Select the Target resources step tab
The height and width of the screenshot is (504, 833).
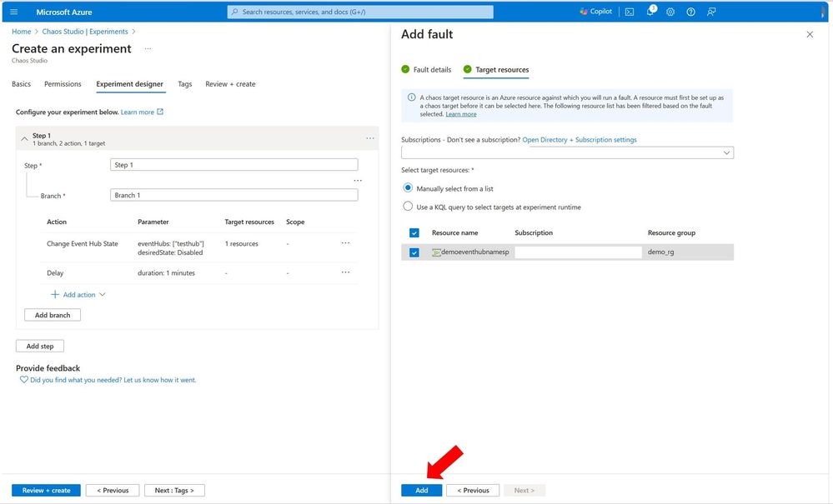click(496, 69)
